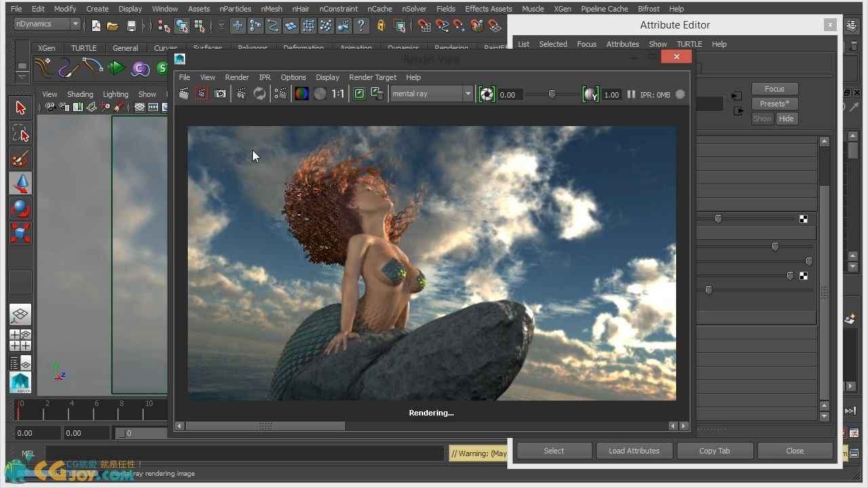Switch to four view layout
868x488 pixels.
(20, 340)
